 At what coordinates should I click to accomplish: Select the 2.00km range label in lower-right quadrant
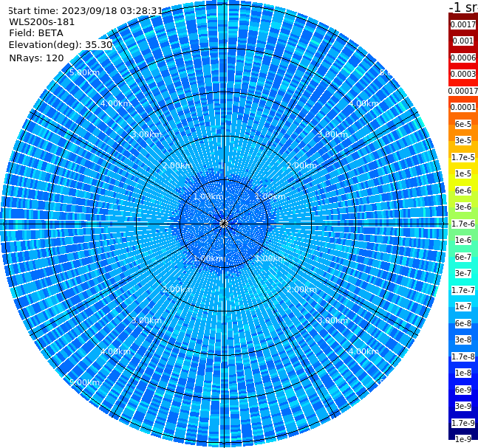click(x=301, y=289)
